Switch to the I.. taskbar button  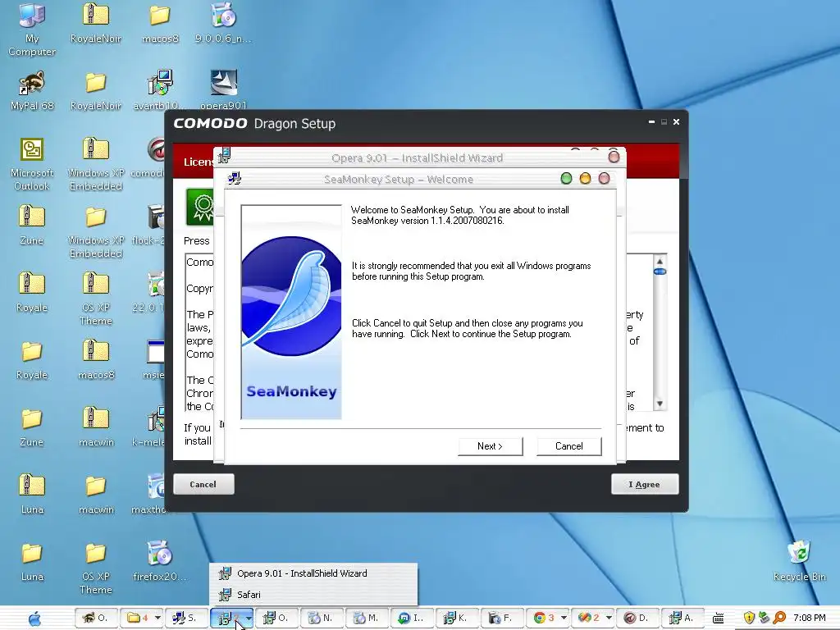coord(411,619)
